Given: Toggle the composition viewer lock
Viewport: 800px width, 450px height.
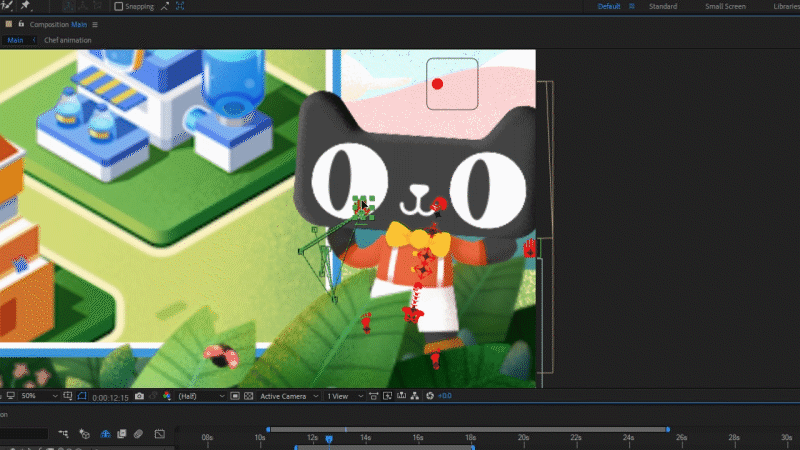Looking at the screenshot, I should (x=21, y=24).
